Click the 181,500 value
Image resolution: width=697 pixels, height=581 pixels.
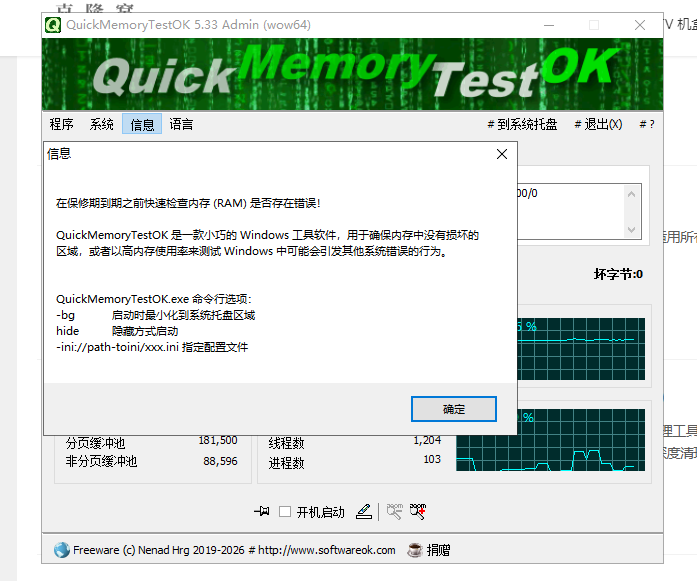[x=218, y=441]
